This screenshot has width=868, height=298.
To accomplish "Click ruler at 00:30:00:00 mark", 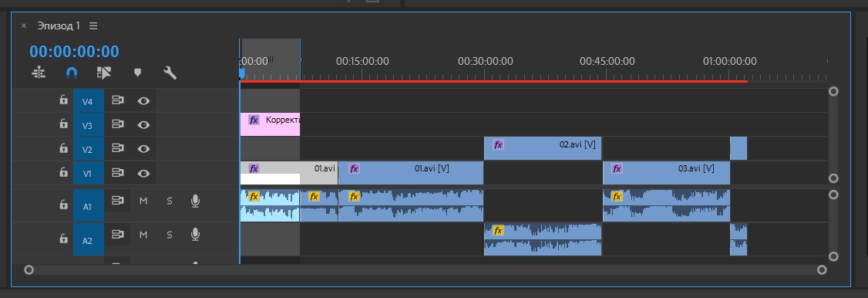I will (485, 61).
